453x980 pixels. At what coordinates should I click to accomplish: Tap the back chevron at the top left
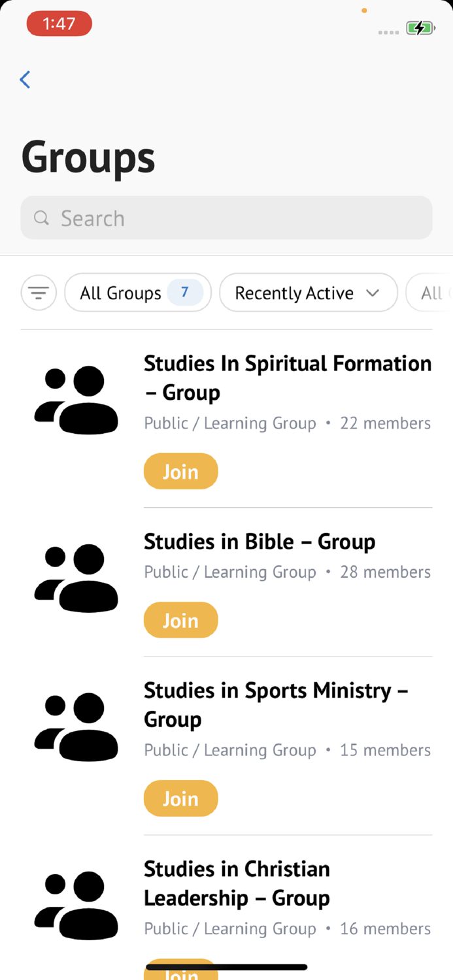pos(24,79)
